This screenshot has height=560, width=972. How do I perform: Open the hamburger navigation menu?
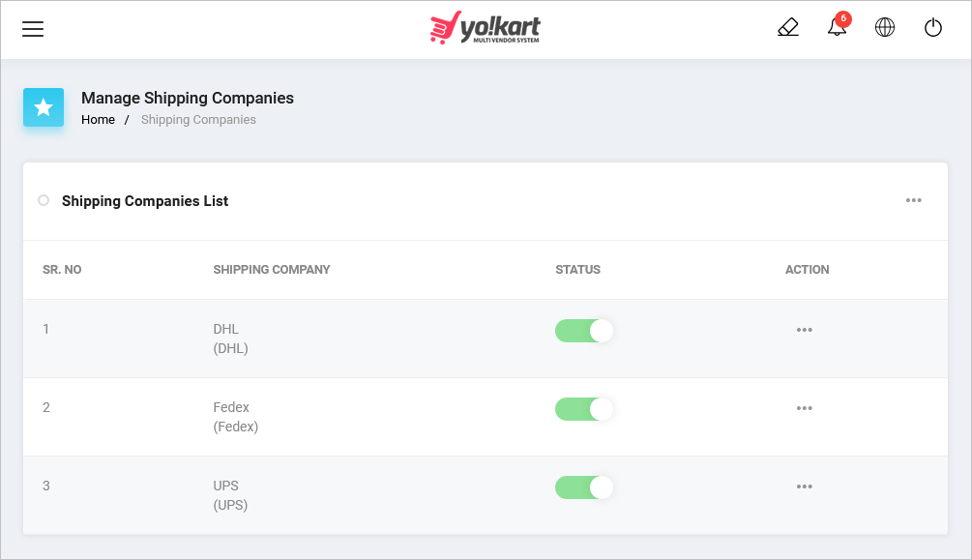pos(33,28)
